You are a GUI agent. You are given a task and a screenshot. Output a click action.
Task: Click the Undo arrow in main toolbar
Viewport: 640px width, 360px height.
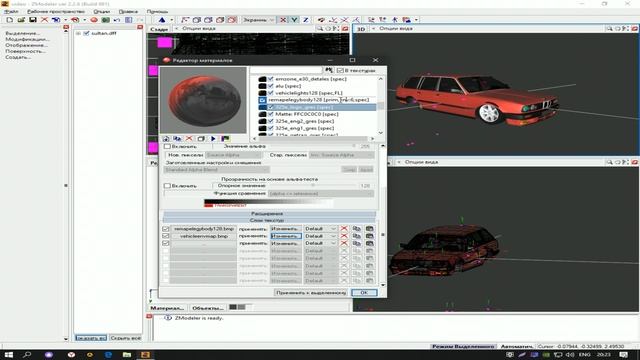[x=117, y=20]
